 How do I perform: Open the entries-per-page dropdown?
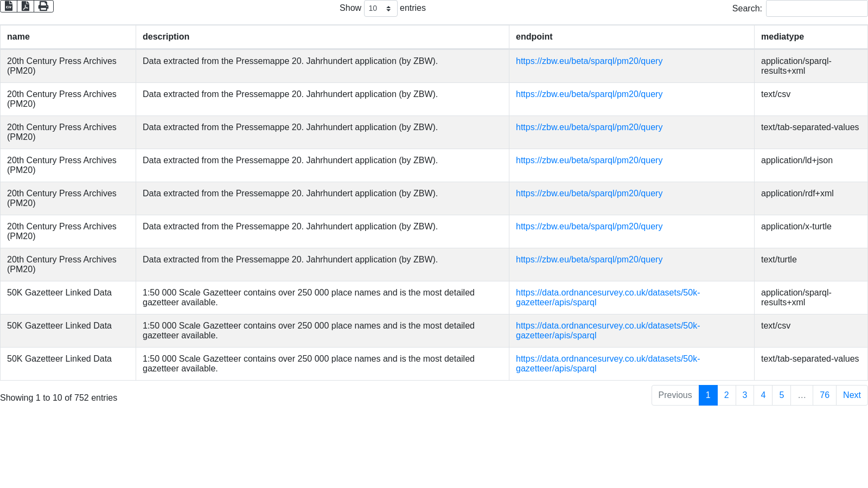coord(380,9)
